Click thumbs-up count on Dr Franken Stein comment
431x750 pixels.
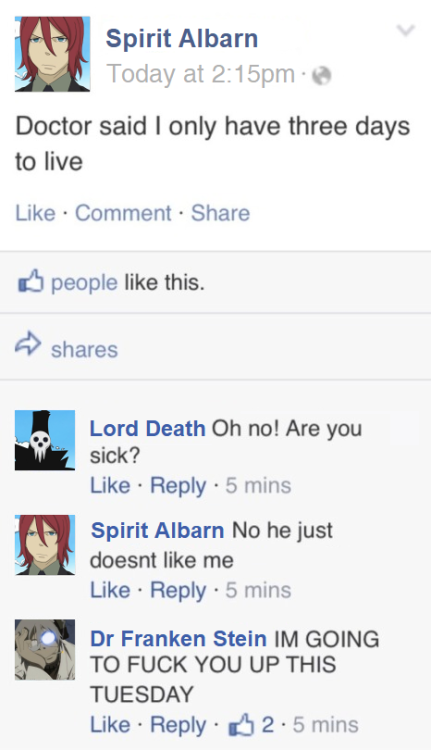tap(252, 724)
